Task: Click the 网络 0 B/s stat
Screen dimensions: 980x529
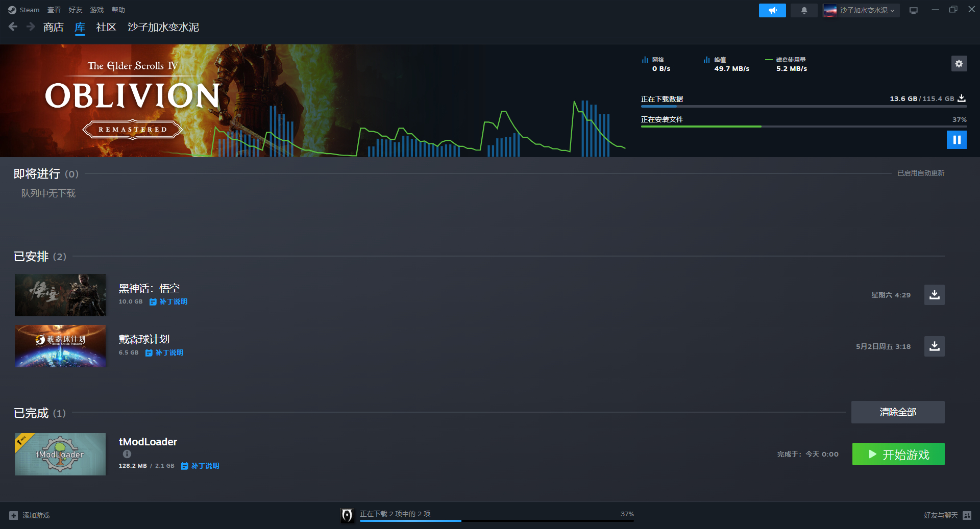Action: coord(656,64)
